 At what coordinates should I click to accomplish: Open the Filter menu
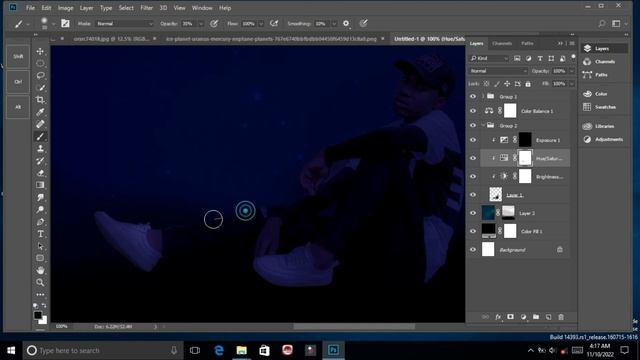147,8
